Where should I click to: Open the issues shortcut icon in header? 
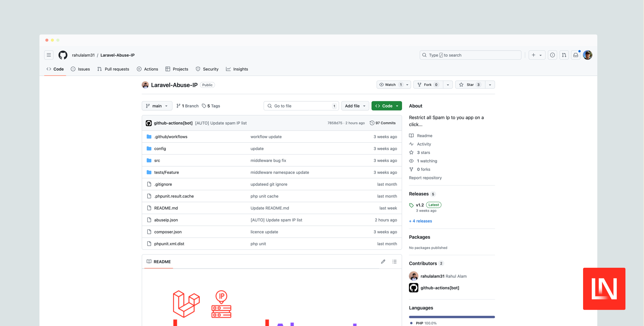click(553, 55)
